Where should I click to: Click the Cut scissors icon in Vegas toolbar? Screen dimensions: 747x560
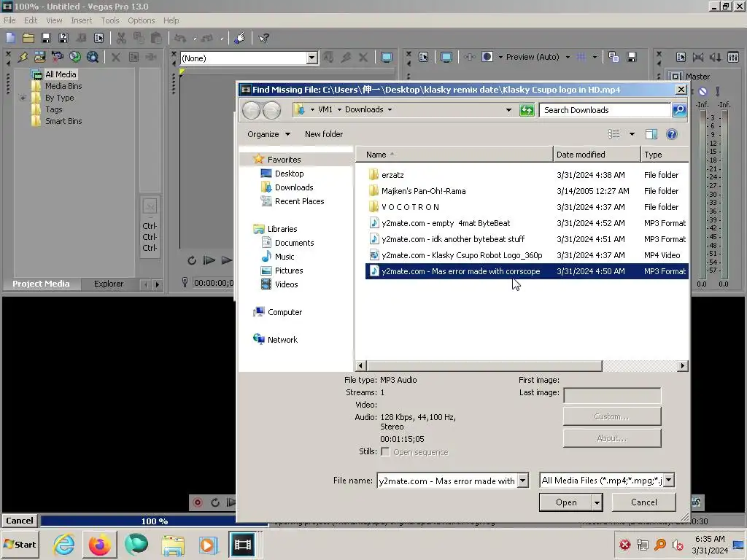[121, 38]
